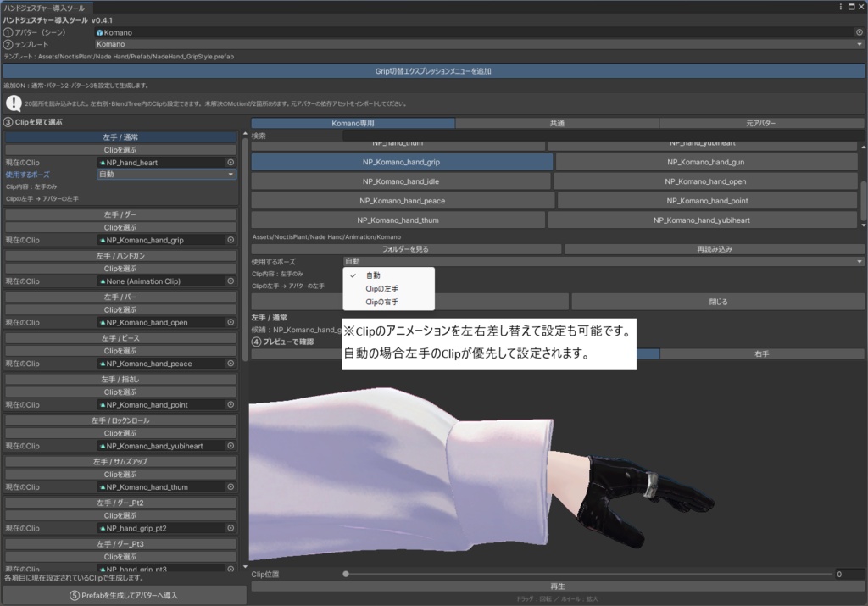Image resolution: width=868 pixels, height=606 pixels.
Task: Open 使用するポーズ dropdown under 左手 / 通常
Action: coord(167,175)
